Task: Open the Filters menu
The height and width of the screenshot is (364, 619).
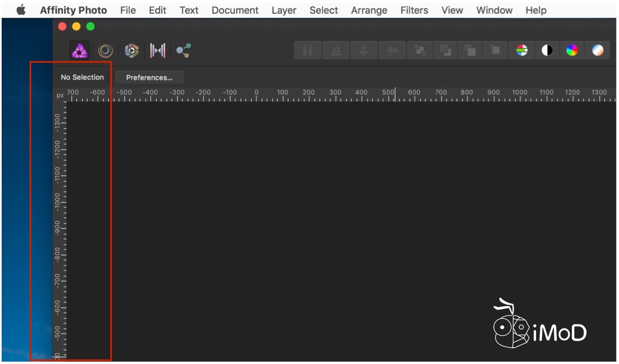Action: (x=414, y=10)
